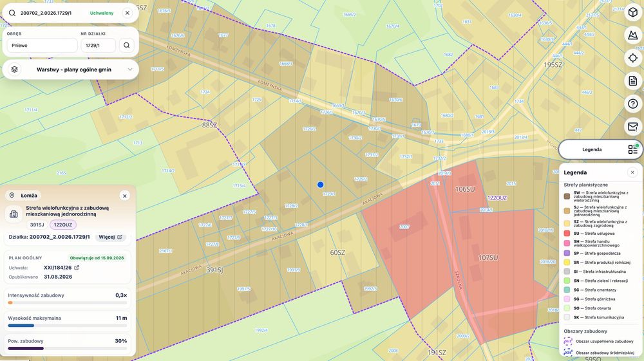Open the help question mark button
Screen dimensions: 644x361
[633, 104]
